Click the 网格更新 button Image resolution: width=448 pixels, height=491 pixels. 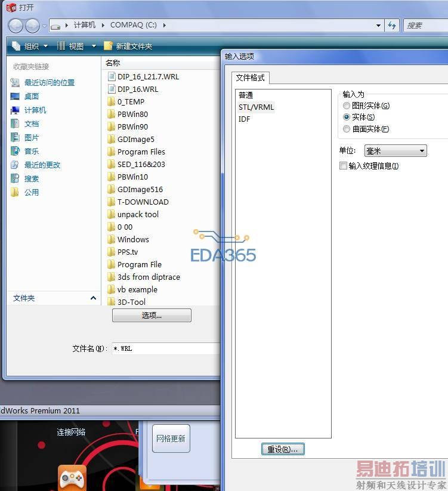(171, 438)
